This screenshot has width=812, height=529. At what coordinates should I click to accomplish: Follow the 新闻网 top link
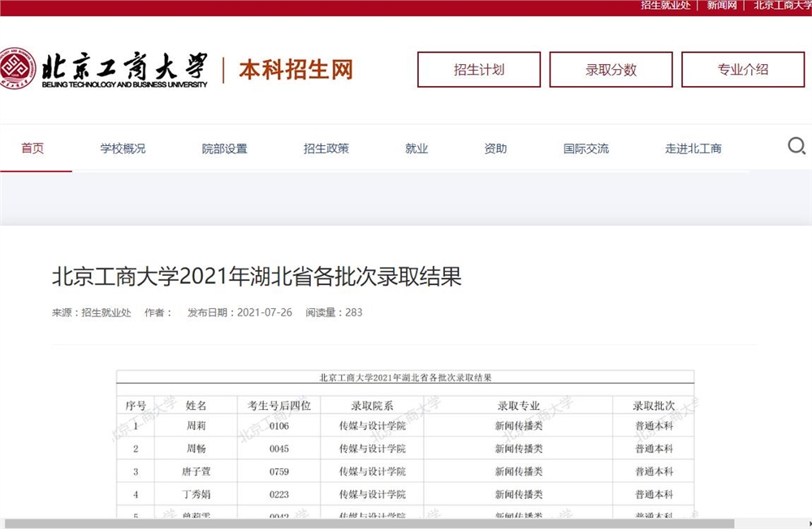tap(722, 5)
